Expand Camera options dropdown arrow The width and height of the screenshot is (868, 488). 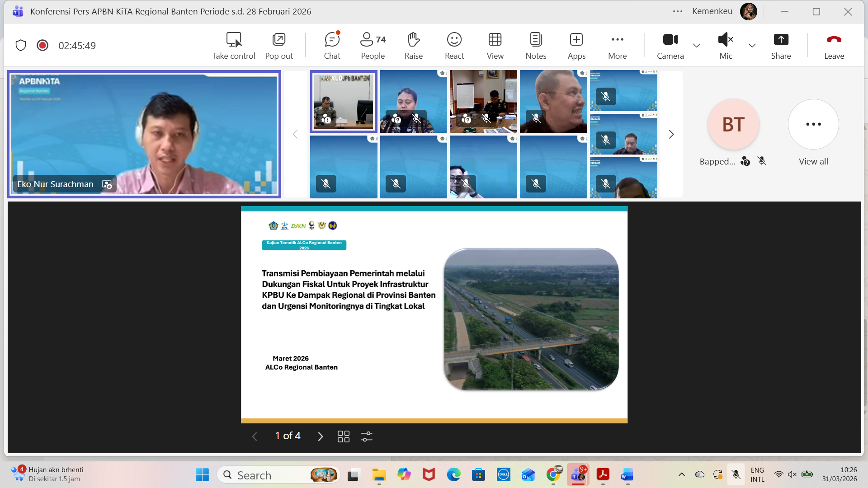[697, 45]
